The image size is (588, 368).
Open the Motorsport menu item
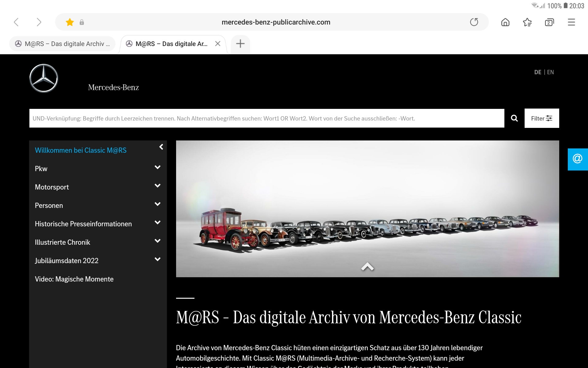point(52,187)
